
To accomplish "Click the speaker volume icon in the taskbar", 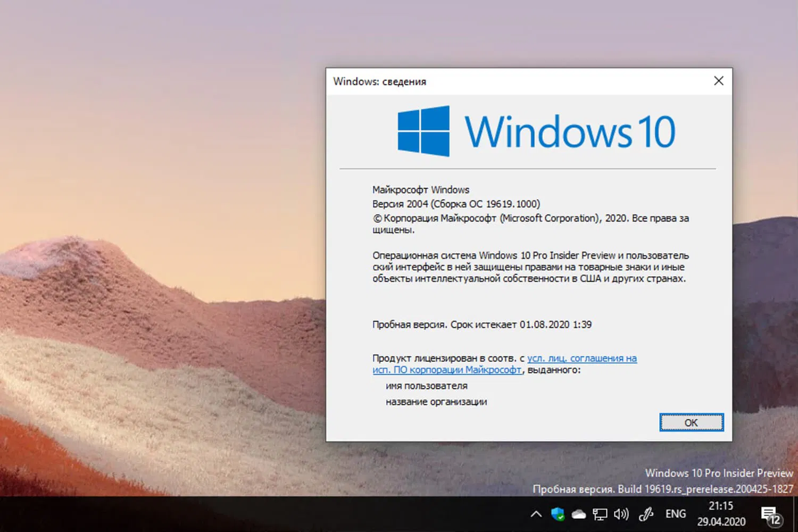I will pos(621,513).
